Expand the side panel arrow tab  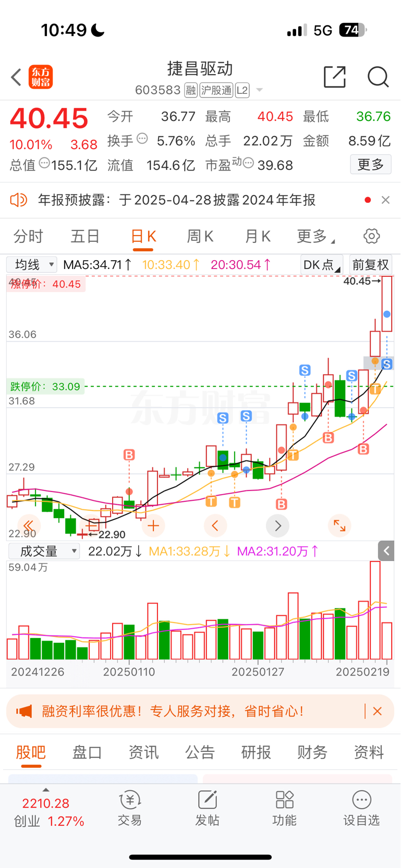[x=386, y=551]
